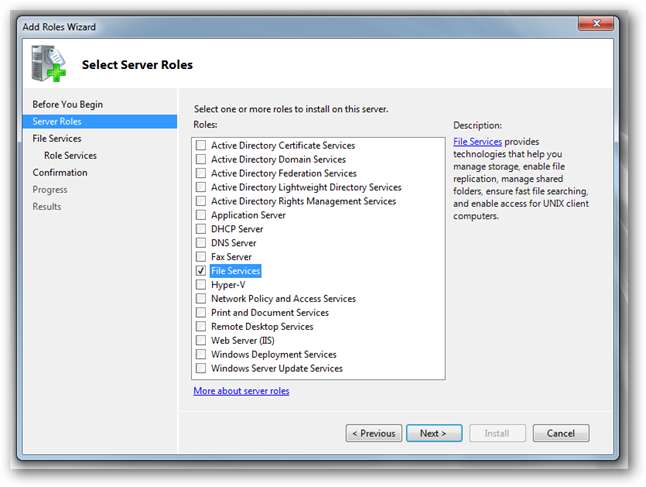The height and width of the screenshot is (487, 646).
Task: Check Active Directory Rights Management Services box
Action: click(201, 201)
